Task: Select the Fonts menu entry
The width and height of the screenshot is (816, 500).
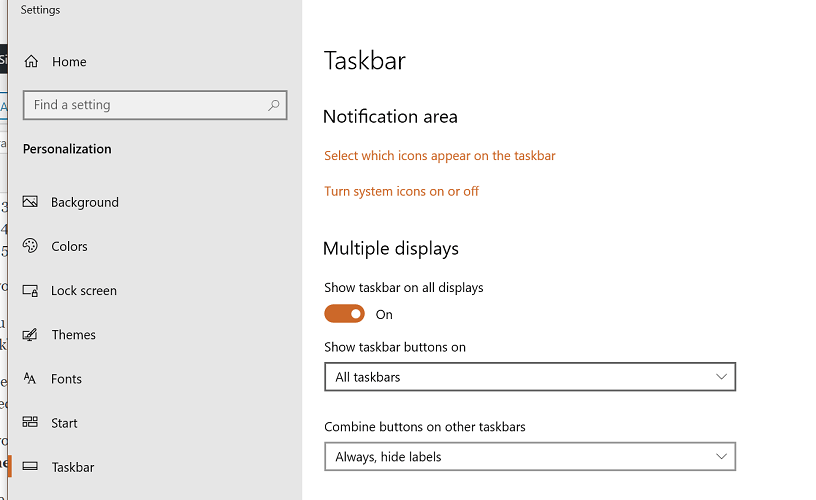Action: (x=67, y=379)
